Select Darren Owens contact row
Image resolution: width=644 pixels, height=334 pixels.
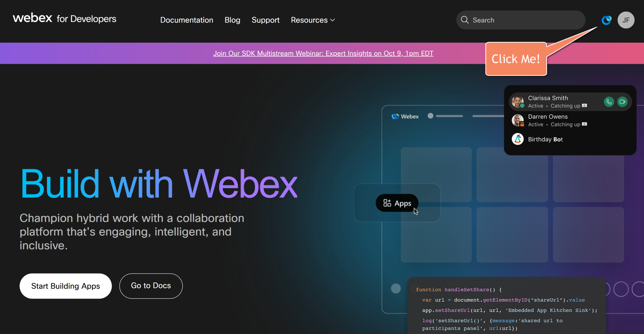[x=570, y=120]
